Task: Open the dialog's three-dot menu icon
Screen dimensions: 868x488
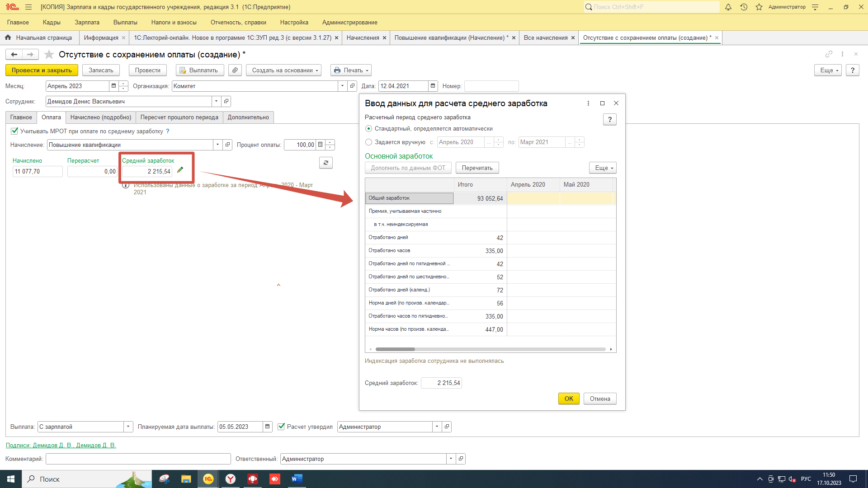Action: click(588, 103)
